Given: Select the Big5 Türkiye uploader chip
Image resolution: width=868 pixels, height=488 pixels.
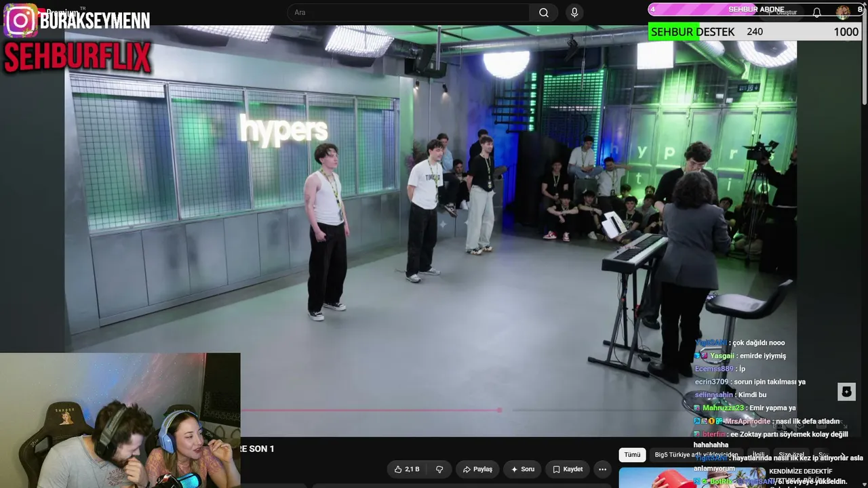Looking at the screenshot, I should [696, 455].
